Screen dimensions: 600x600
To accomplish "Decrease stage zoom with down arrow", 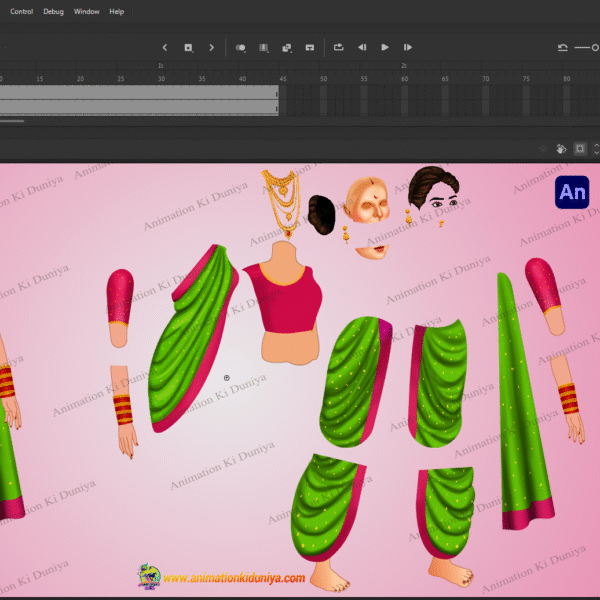I will 596,152.
